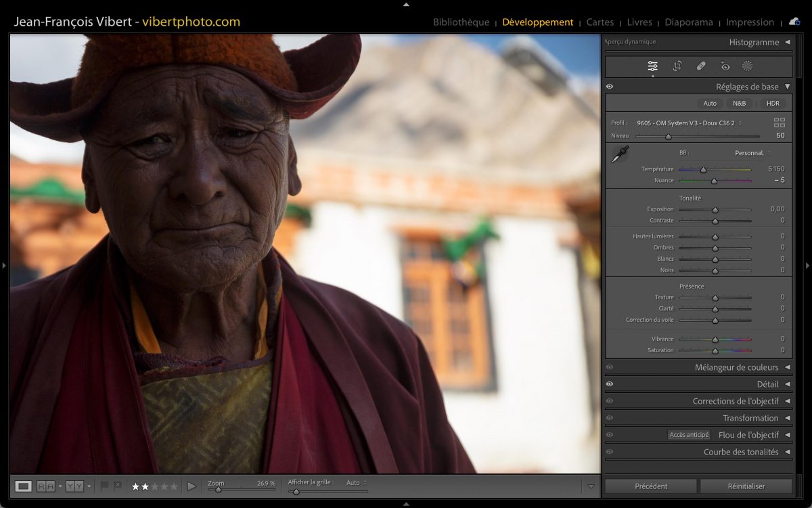The width and height of the screenshot is (812, 508).
Task: Toggle visibility of Réglages de base panel
Action: (610, 87)
